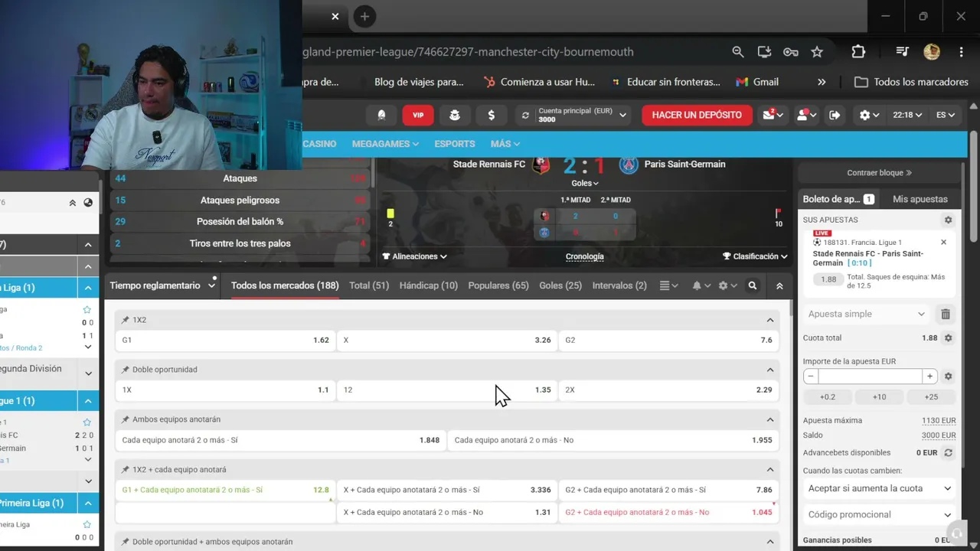Open the 22:18 time dropdown
The height and width of the screenshot is (551, 980).
point(908,115)
